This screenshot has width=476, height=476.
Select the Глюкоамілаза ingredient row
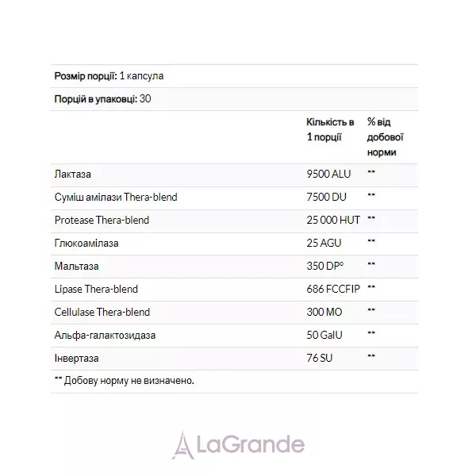(234, 244)
